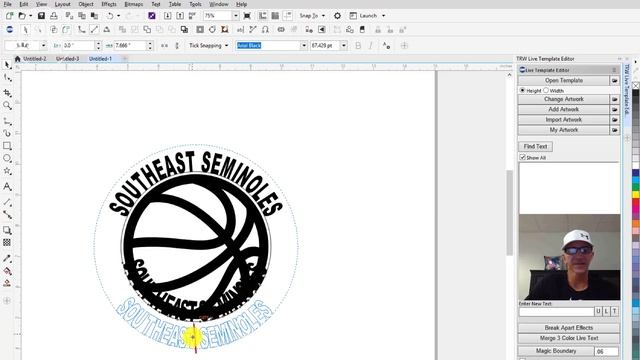This screenshot has width=640, height=360.
Task: Select the Connector tool
Action: 7,215
